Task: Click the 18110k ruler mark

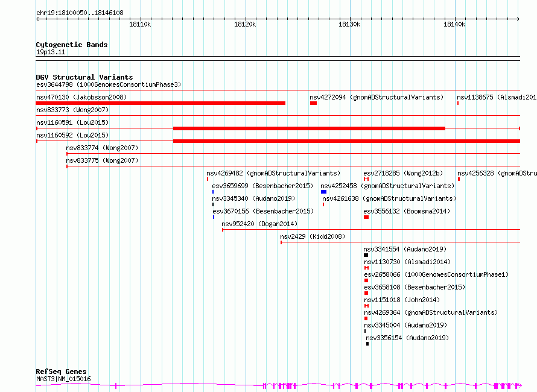Action: (x=140, y=24)
